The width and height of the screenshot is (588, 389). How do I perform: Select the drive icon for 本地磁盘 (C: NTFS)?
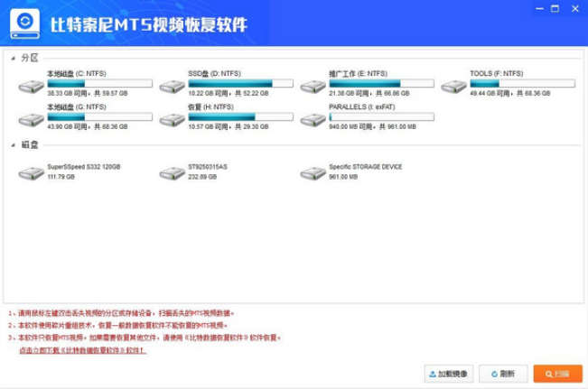32,87
